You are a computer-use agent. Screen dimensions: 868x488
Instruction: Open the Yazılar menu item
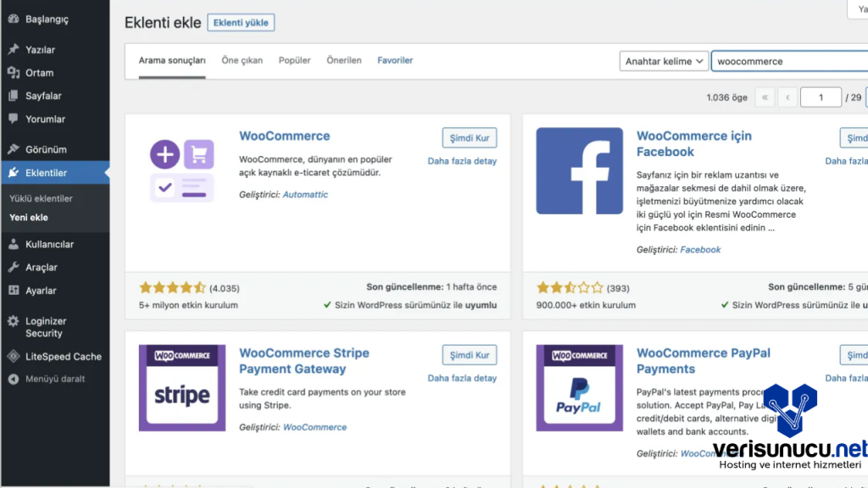click(x=55, y=49)
